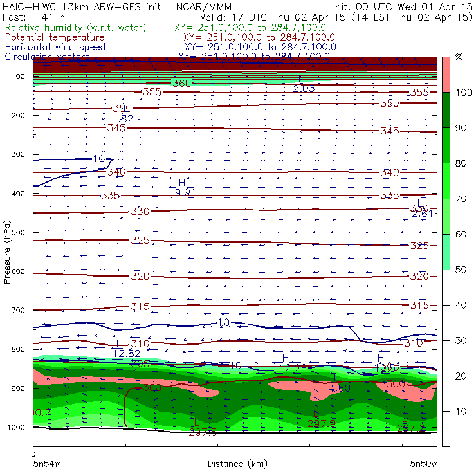Click the '10' wind contour label near 750 hPa
476x476 pixels.
tap(224, 323)
